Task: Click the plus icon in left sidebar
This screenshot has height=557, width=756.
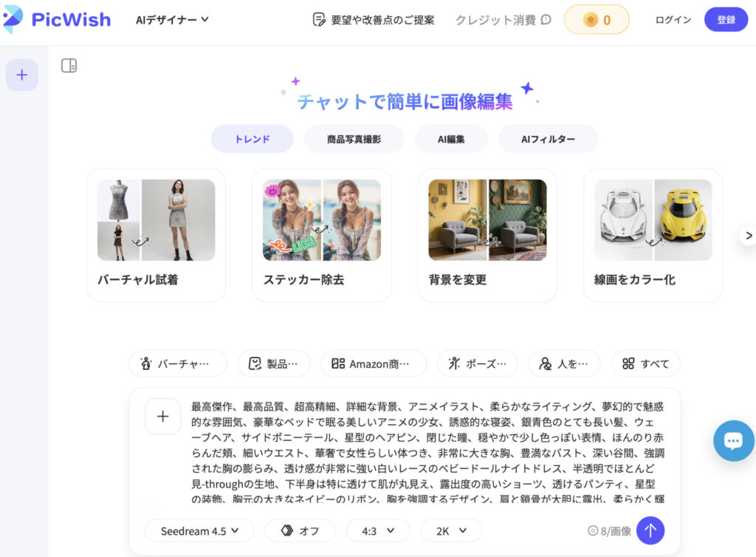Action: [22, 75]
